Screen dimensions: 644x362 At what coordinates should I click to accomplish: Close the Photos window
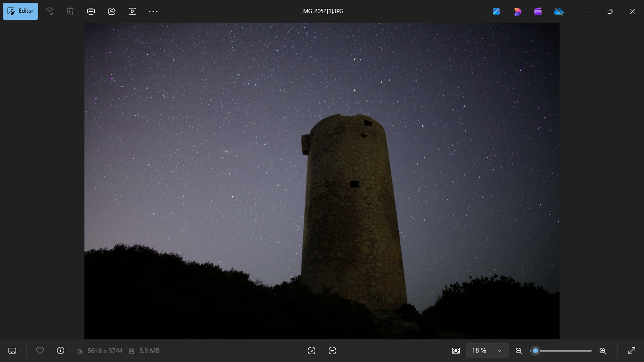(633, 11)
